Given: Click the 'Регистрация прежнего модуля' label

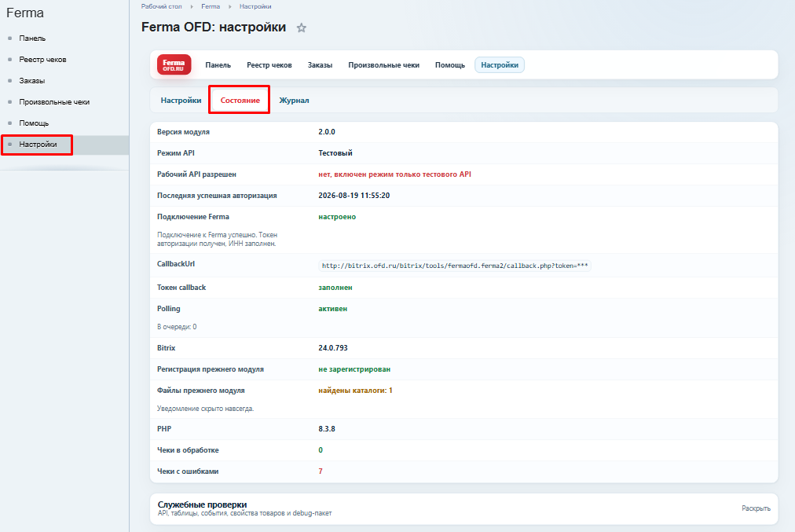Looking at the screenshot, I should coord(211,369).
